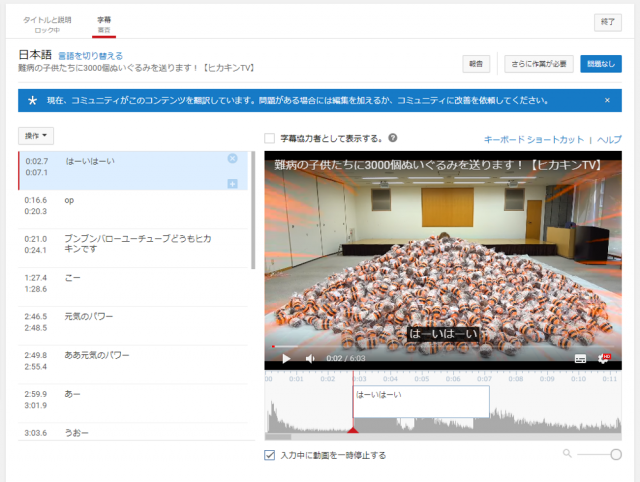This screenshot has height=482, width=640.
Task: Click the blue 問題なし button
Action: (601, 64)
